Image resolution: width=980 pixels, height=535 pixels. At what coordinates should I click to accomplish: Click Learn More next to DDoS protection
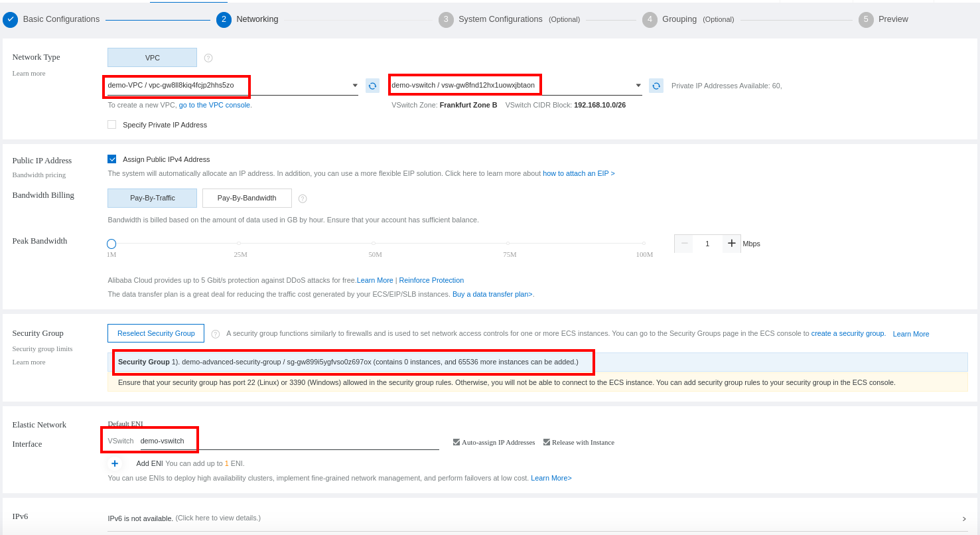coord(375,280)
